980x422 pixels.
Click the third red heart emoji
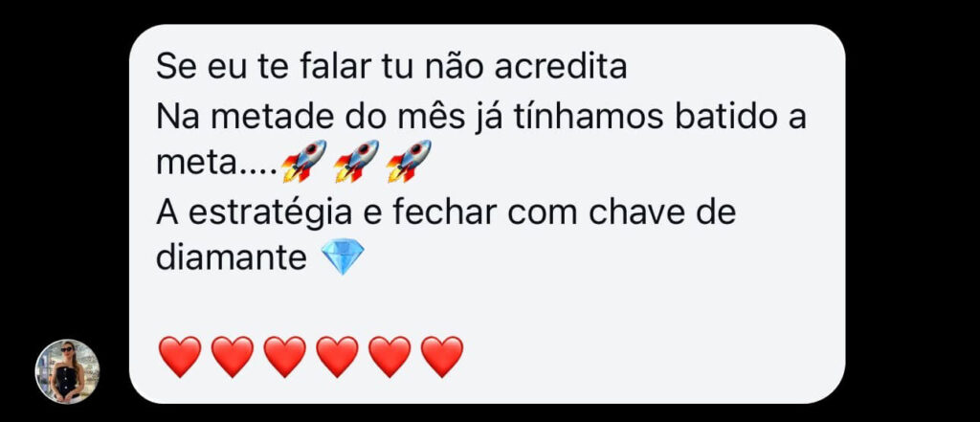click(x=285, y=356)
